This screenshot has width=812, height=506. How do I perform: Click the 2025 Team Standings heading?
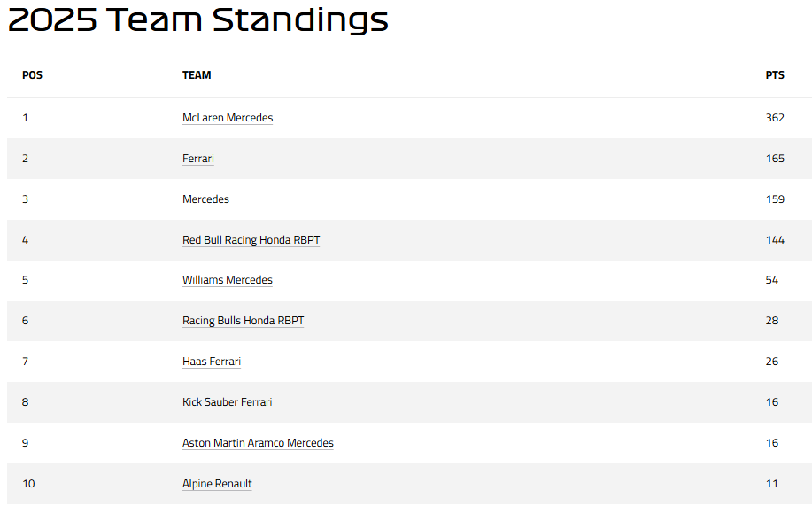click(197, 19)
